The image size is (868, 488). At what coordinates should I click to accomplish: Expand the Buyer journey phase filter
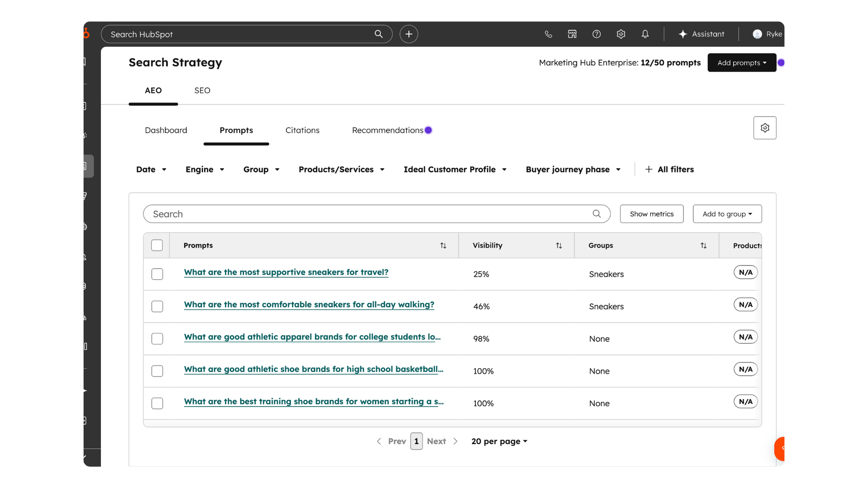pos(573,169)
